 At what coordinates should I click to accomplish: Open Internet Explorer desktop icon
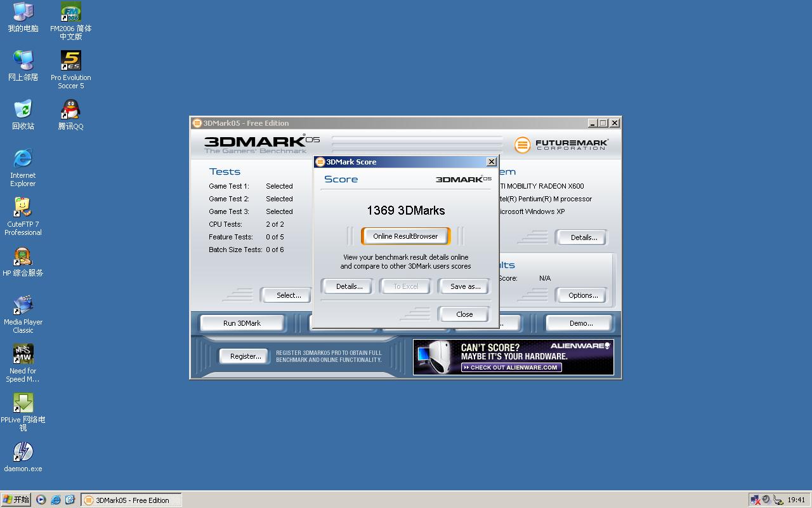23,159
